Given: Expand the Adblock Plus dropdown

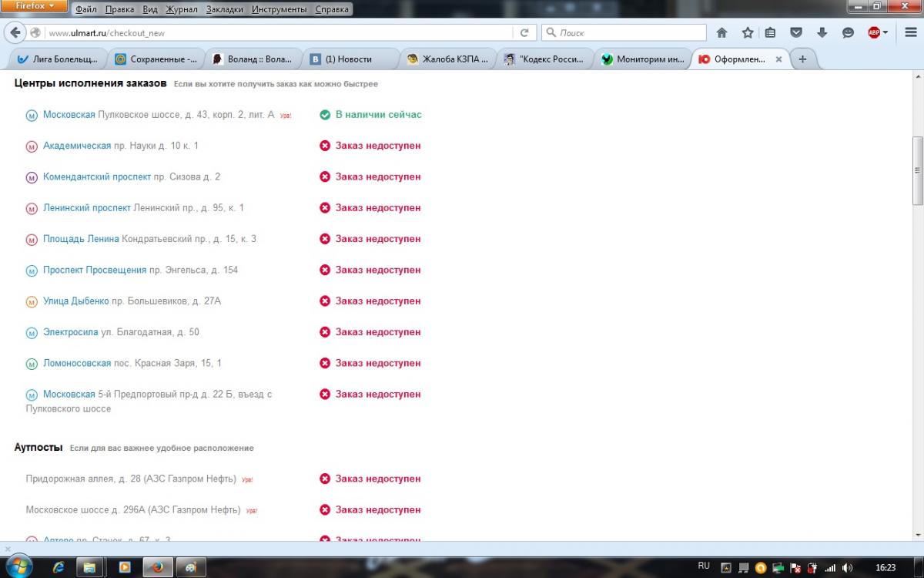Looking at the screenshot, I should 885,32.
